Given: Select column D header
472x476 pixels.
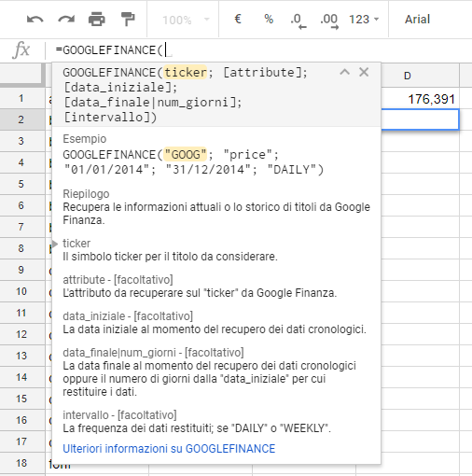Looking at the screenshot, I should click(x=420, y=76).
